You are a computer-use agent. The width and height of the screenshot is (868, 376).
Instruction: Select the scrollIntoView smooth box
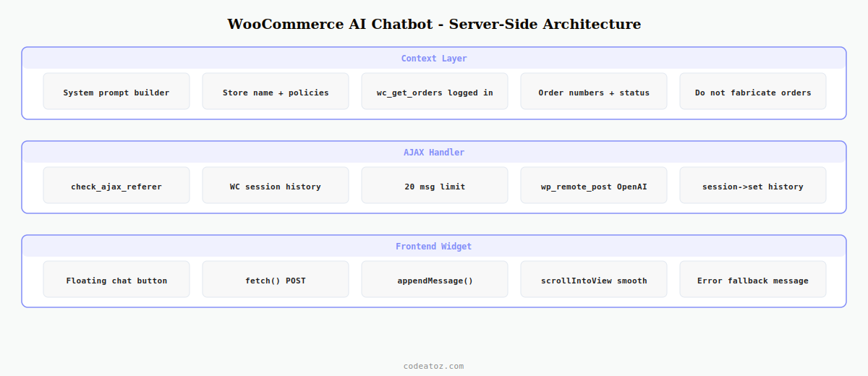594,279
